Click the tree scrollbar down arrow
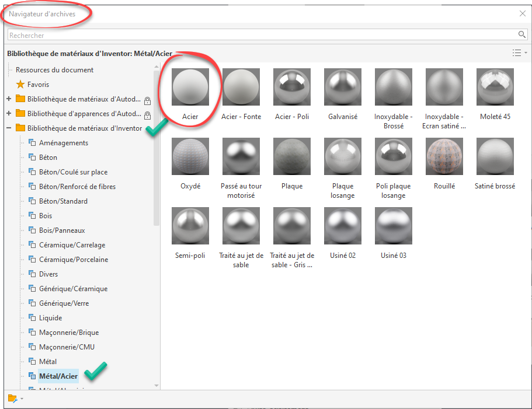The image size is (532, 409). (x=157, y=386)
